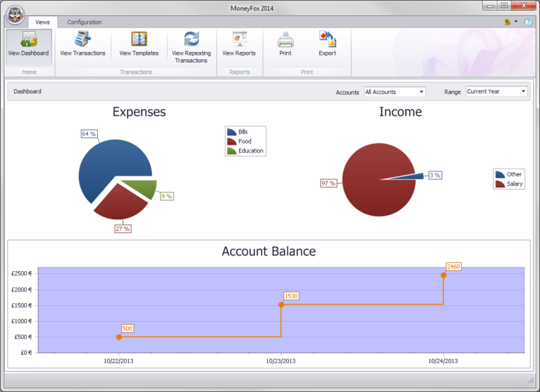Open the View Templates icon
This screenshot has height=392, width=540.
(139, 39)
